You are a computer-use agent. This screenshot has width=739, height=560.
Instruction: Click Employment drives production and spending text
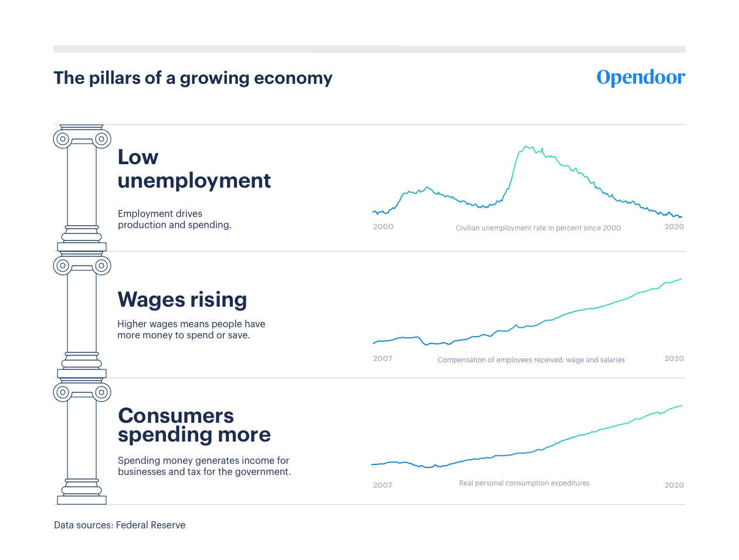point(175,219)
